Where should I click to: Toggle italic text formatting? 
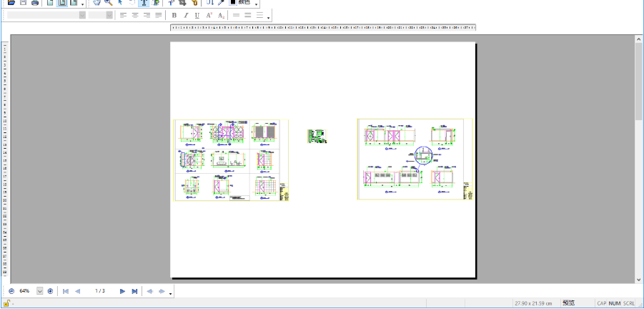point(186,15)
